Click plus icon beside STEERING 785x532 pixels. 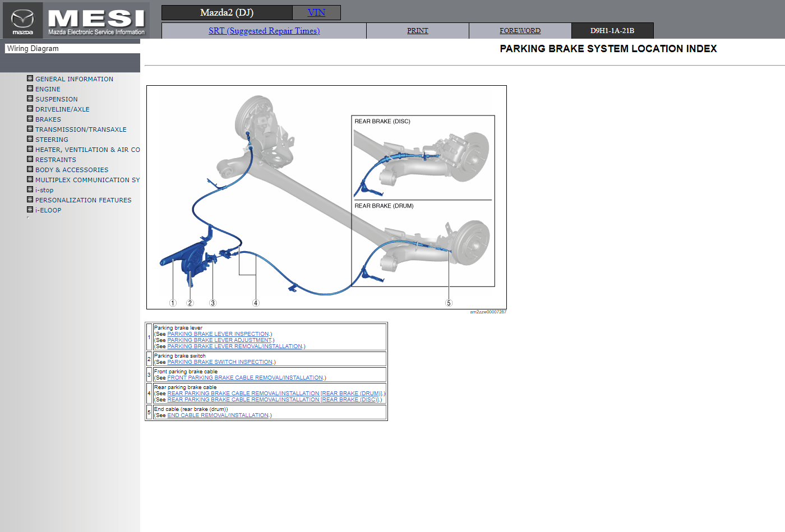[x=30, y=139]
